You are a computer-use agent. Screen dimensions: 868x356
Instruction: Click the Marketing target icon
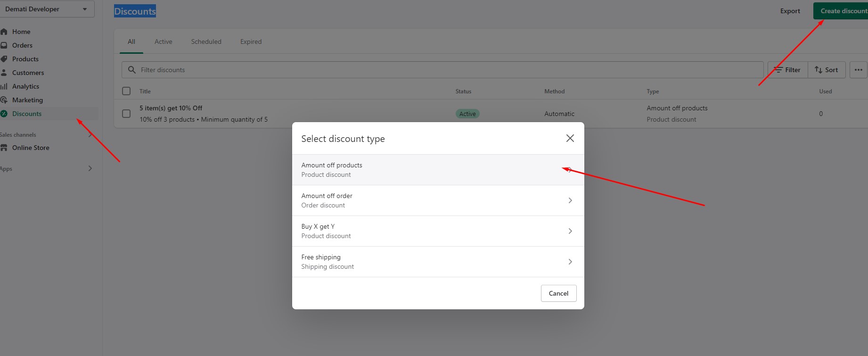coord(4,100)
